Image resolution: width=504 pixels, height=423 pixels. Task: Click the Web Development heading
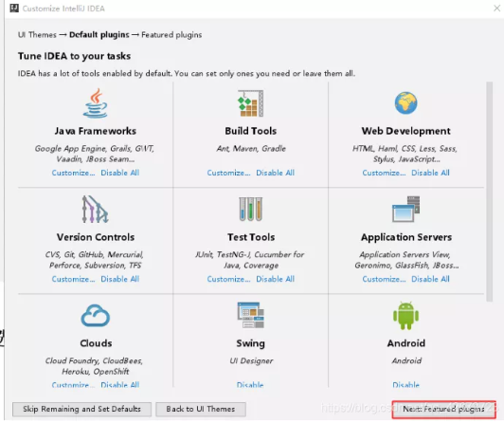(x=406, y=131)
